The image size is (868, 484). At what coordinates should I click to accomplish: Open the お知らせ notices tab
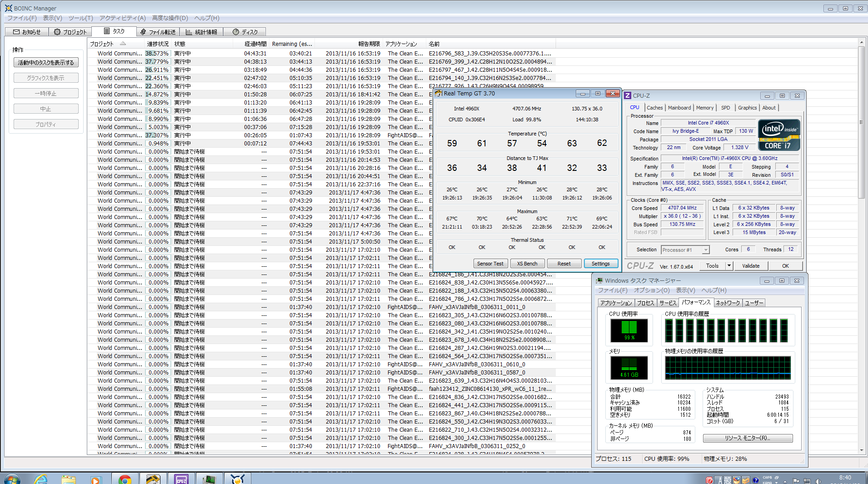(27, 32)
